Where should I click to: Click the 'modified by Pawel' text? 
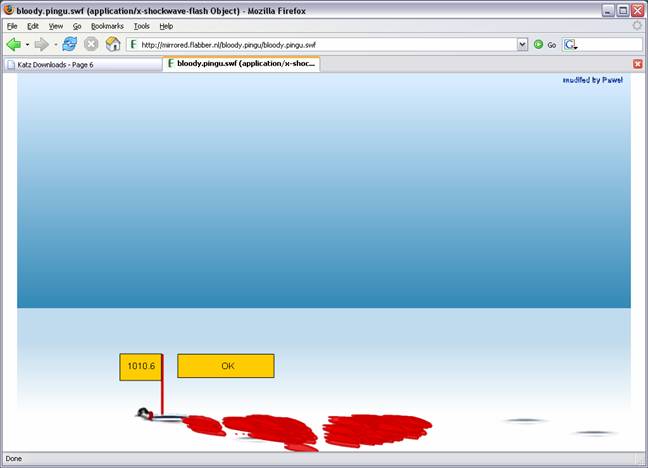(x=593, y=80)
